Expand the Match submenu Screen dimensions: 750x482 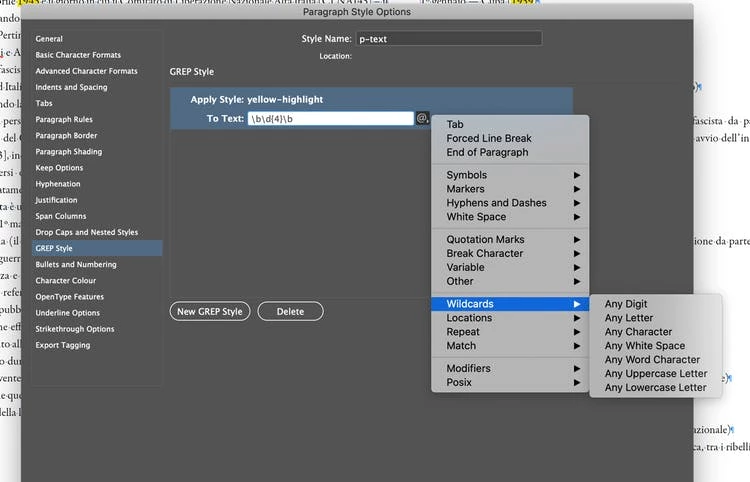click(x=510, y=346)
